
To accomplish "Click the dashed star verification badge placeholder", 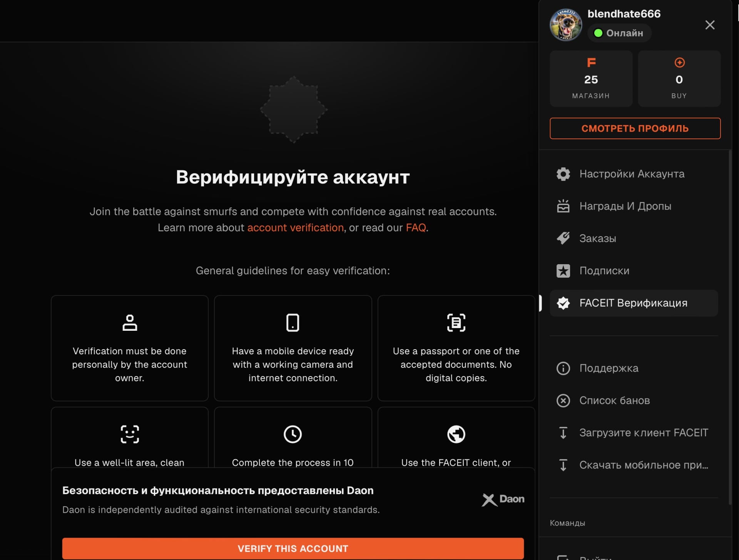I will tap(294, 110).
